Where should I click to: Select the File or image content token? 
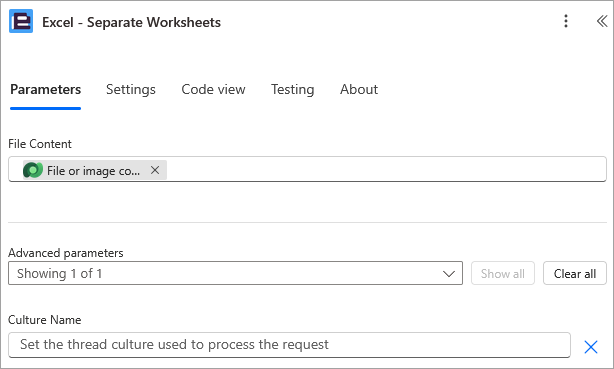95,170
